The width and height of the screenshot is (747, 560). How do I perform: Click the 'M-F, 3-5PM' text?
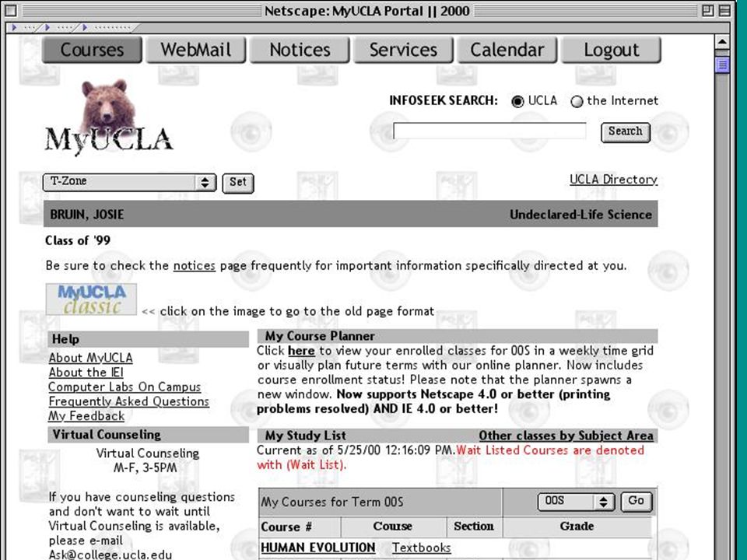tap(146, 468)
